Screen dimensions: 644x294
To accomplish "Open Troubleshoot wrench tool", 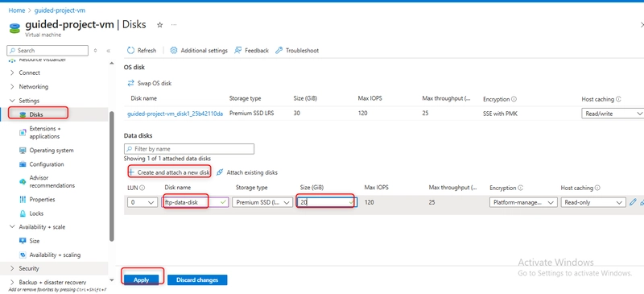I will point(279,50).
